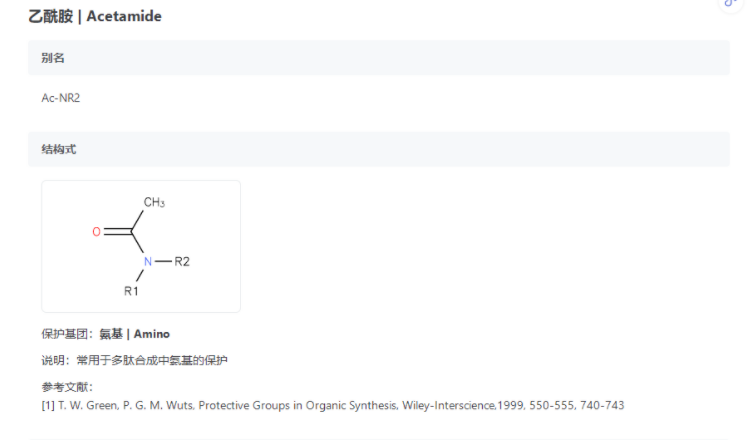Click the C=O double bond in structure
Image resolution: width=749 pixels, height=444 pixels.
tap(118, 232)
